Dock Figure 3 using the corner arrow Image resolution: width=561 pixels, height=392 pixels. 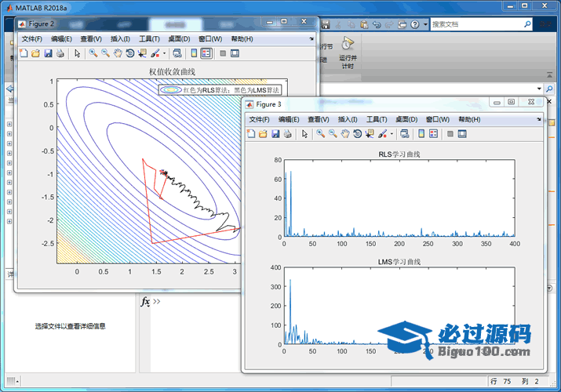pyautogui.click(x=539, y=119)
